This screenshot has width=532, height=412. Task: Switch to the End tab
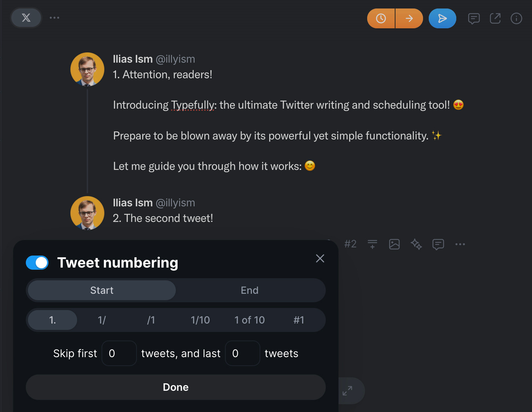click(x=250, y=290)
